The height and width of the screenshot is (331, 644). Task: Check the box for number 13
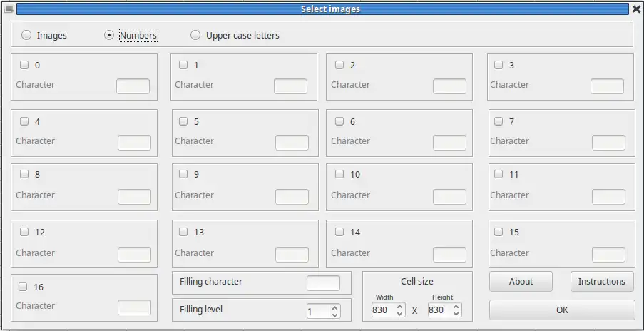(183, 232)
